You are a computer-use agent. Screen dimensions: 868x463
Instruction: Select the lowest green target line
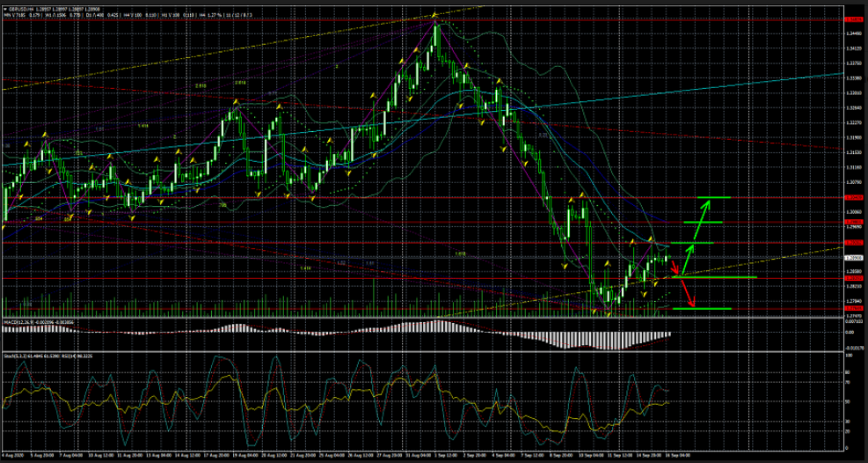click(715, 308)
